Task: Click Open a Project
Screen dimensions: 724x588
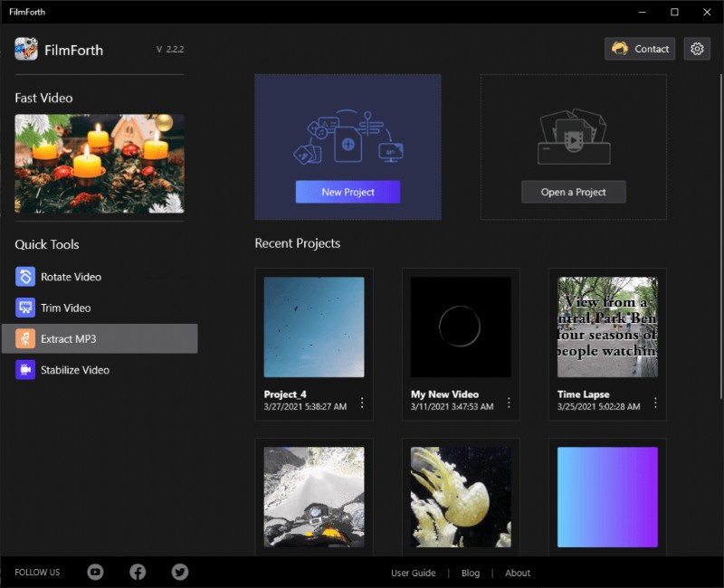Action: [x=573, y=192]
